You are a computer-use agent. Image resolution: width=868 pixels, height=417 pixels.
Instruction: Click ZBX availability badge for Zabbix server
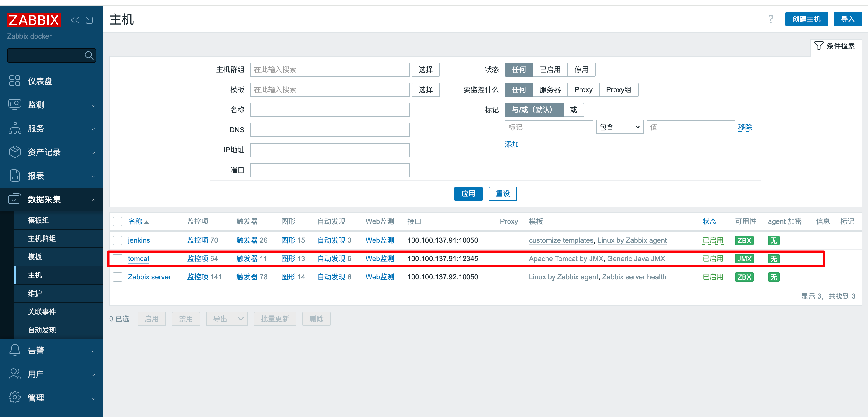tap(744, 277)
